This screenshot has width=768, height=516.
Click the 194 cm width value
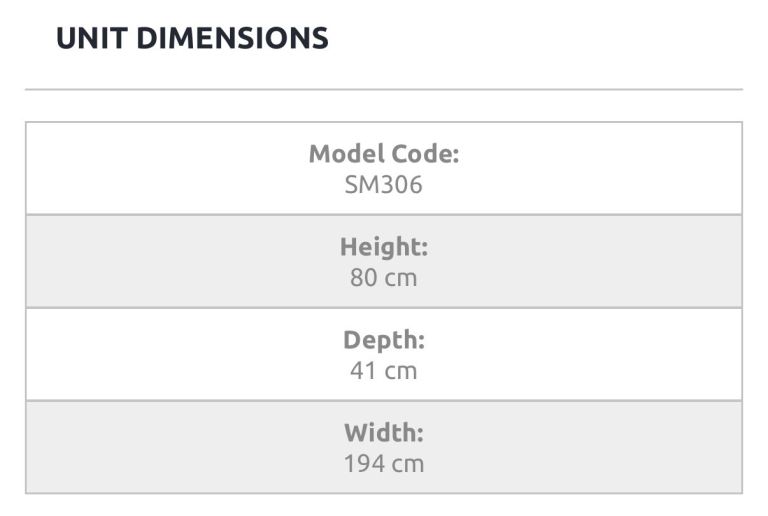[384, 463]
